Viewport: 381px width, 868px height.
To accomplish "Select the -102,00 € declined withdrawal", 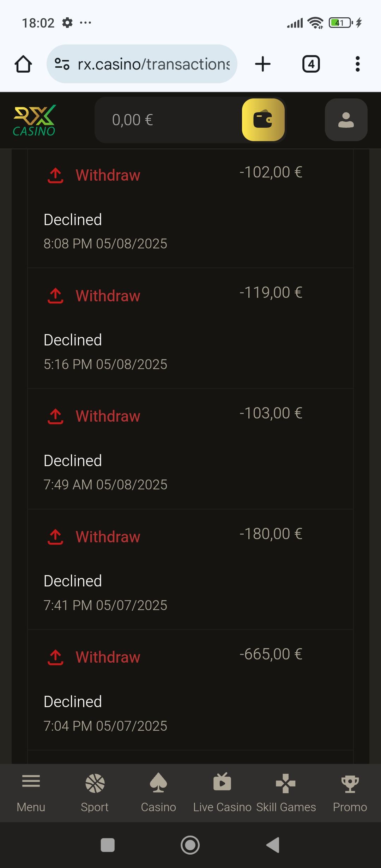I will tap(190, 208).
